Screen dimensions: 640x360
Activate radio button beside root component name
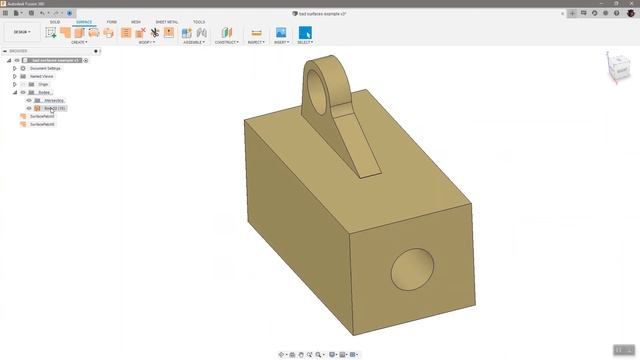point(86,60)
